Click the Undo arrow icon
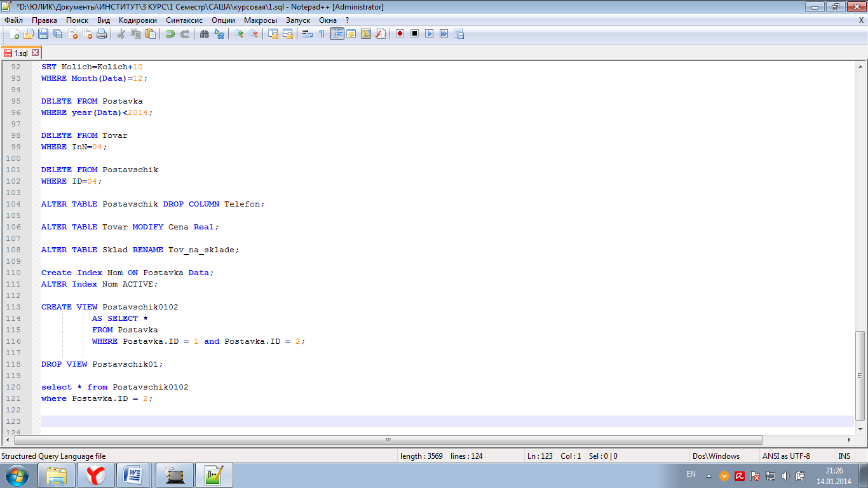Screen dimensions: 868x488 170,34
